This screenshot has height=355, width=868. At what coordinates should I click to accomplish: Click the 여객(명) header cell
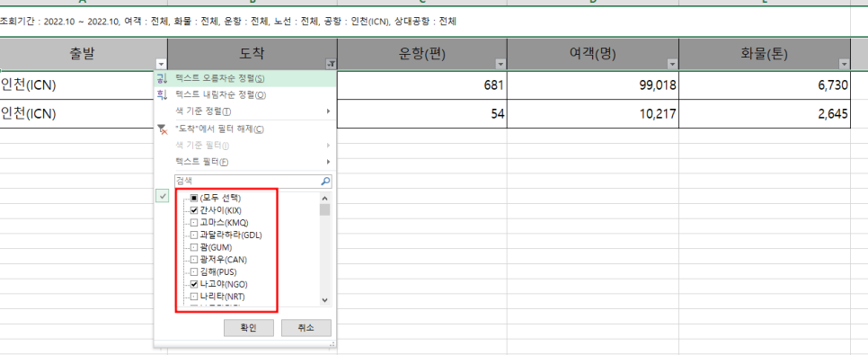click(592, 54)
